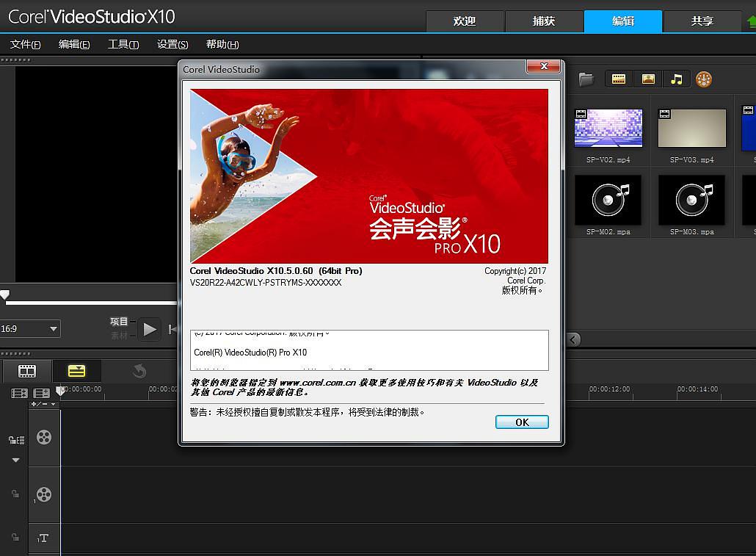The image size is (756, 556).
Task: Click the Corel(R) VideoStudio(R) Pro X10 line
Action: pyautogui.click(x=250, y=353)
